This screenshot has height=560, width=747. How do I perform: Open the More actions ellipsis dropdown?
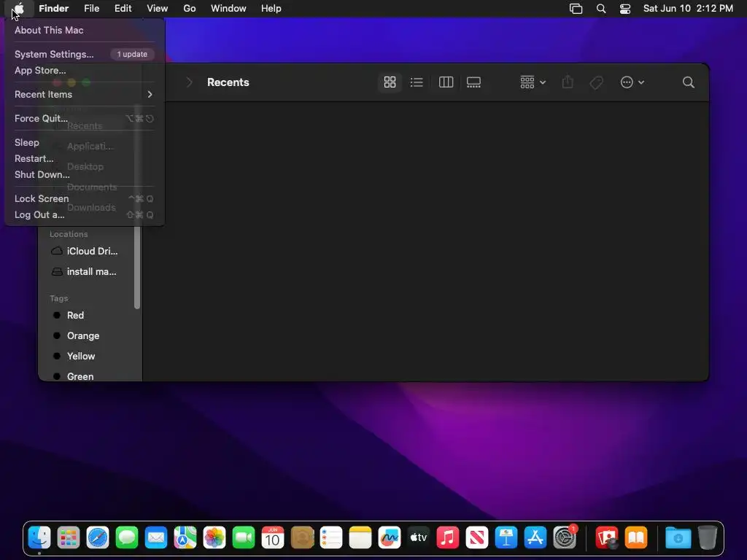pyautogui.click(x=632, y=82)
